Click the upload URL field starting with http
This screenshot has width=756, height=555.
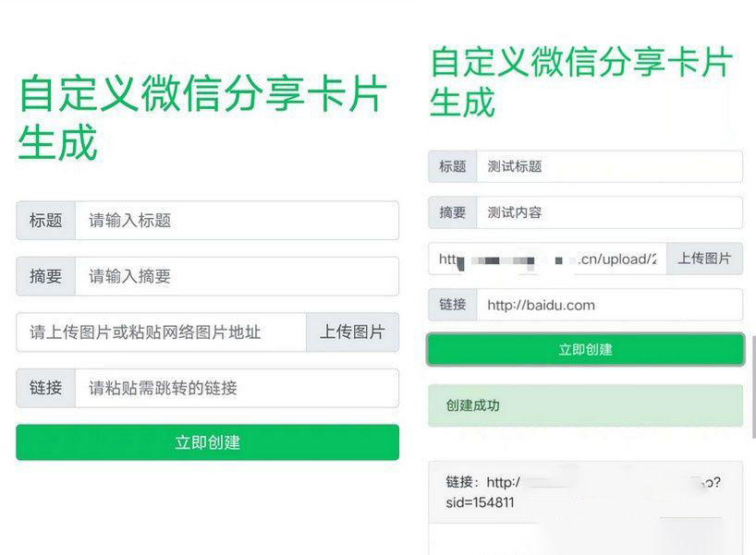555,259
